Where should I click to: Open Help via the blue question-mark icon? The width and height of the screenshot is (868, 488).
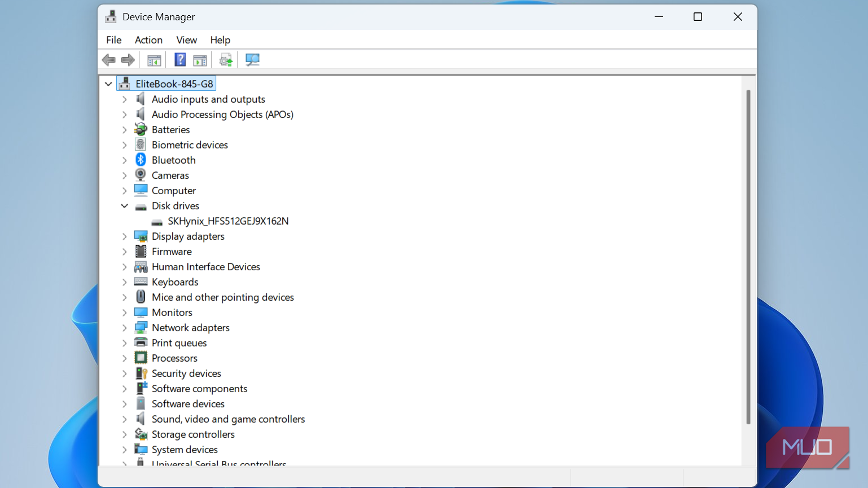[x=180, y=60]
